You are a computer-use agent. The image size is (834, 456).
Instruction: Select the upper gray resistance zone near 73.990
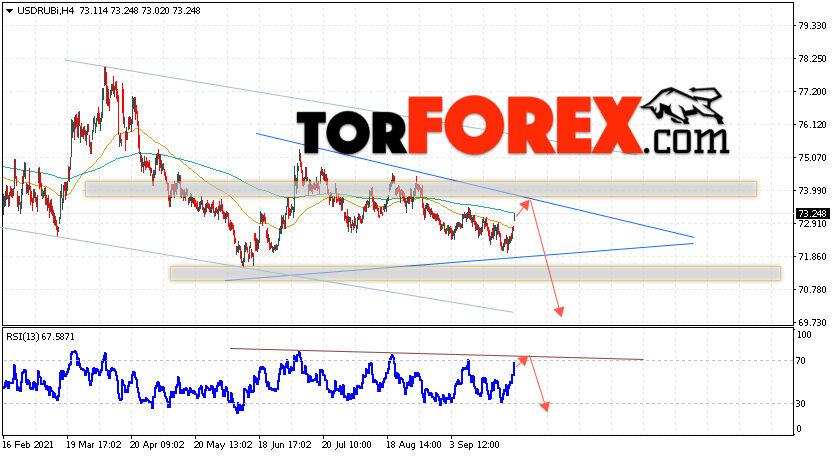pyautogui.click(x=421, y=189)
